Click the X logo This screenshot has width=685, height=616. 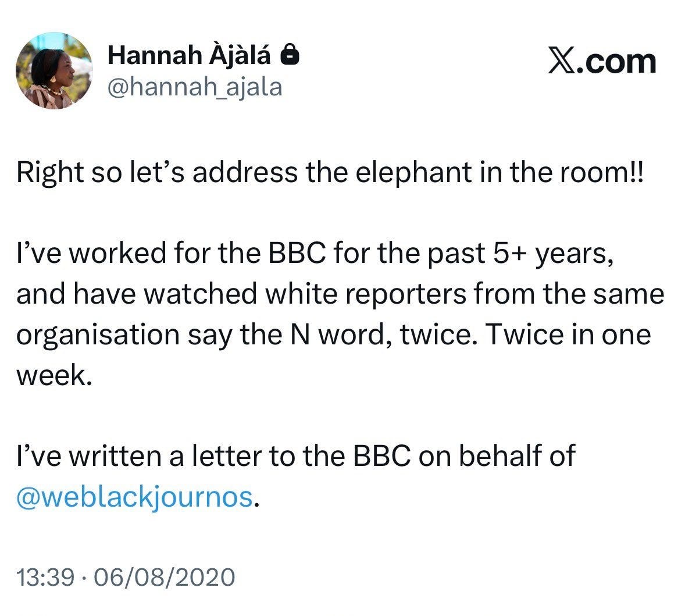coord(562,62)
